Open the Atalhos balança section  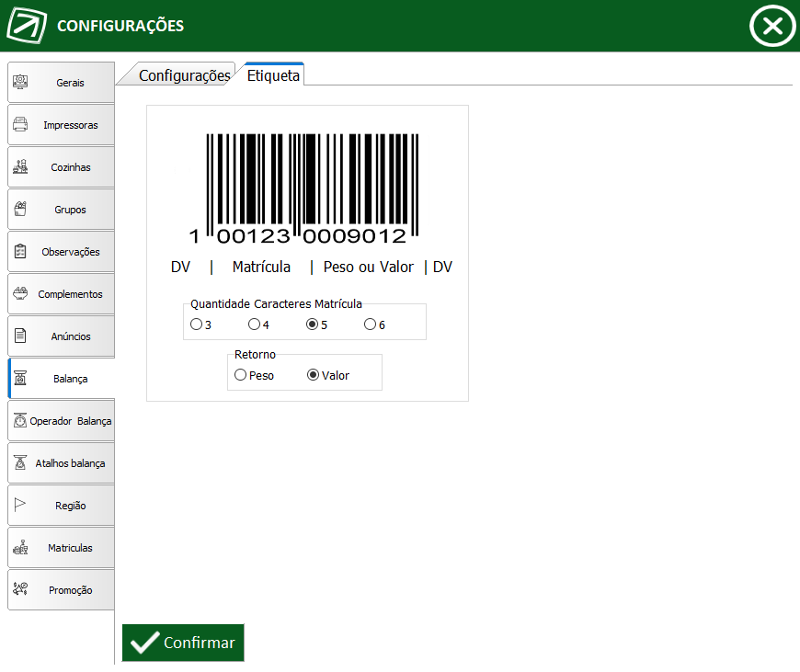[x=62, y=463]
